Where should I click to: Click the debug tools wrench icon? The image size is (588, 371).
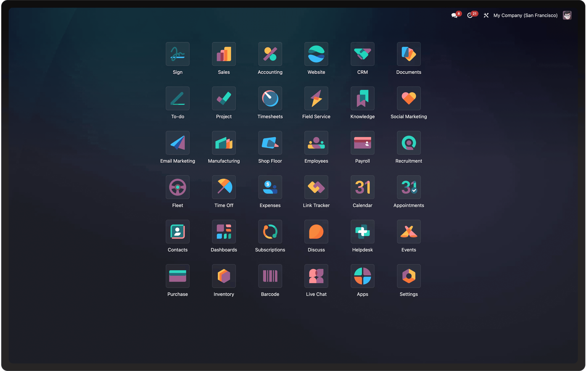(486, 15)
